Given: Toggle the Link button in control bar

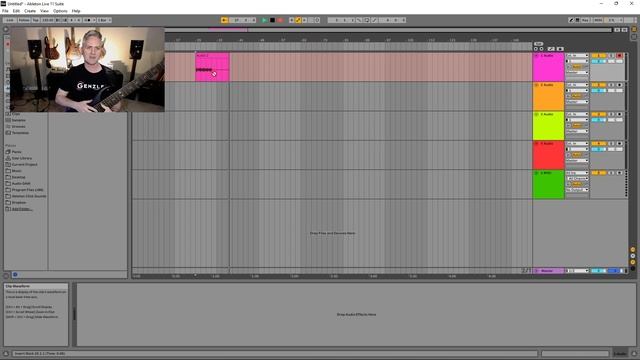Looking at the screenshot, I should tap(9, 20).
